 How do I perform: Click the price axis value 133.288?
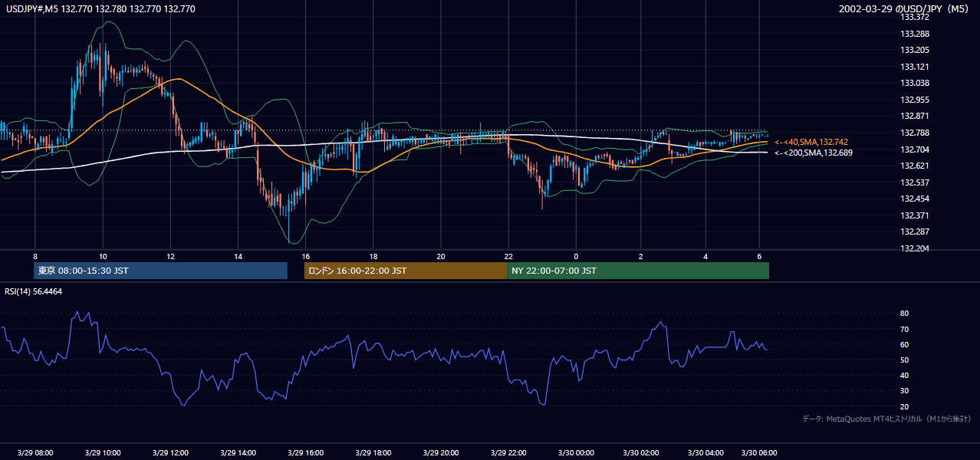[915, 34]
